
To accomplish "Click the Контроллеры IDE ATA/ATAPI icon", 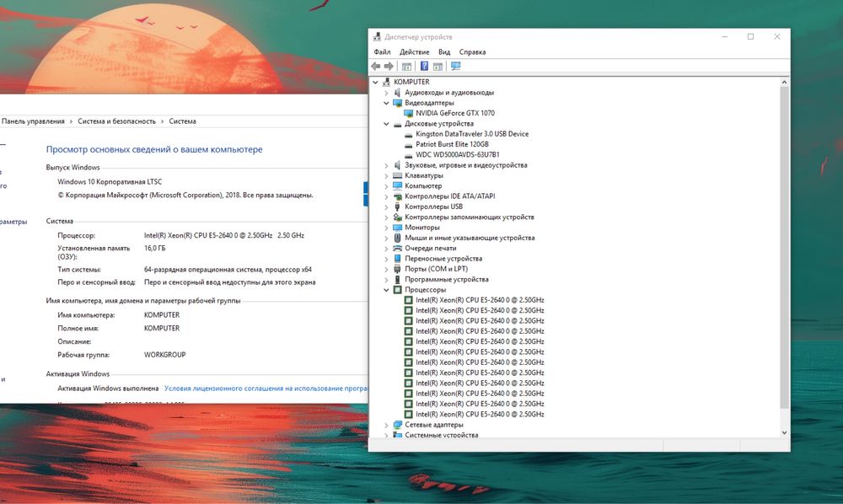I will [397, 196].
